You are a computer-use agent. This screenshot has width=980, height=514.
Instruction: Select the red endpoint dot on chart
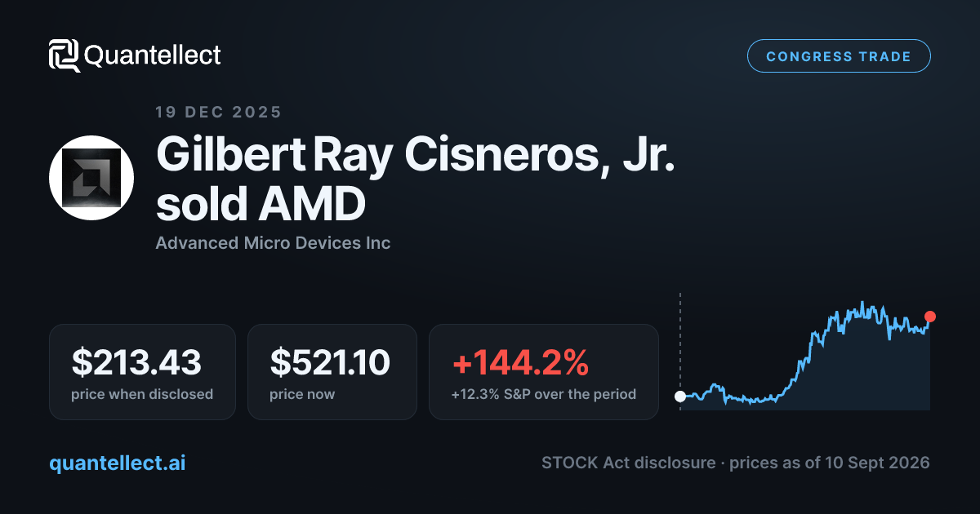click(x=929, y=317)
